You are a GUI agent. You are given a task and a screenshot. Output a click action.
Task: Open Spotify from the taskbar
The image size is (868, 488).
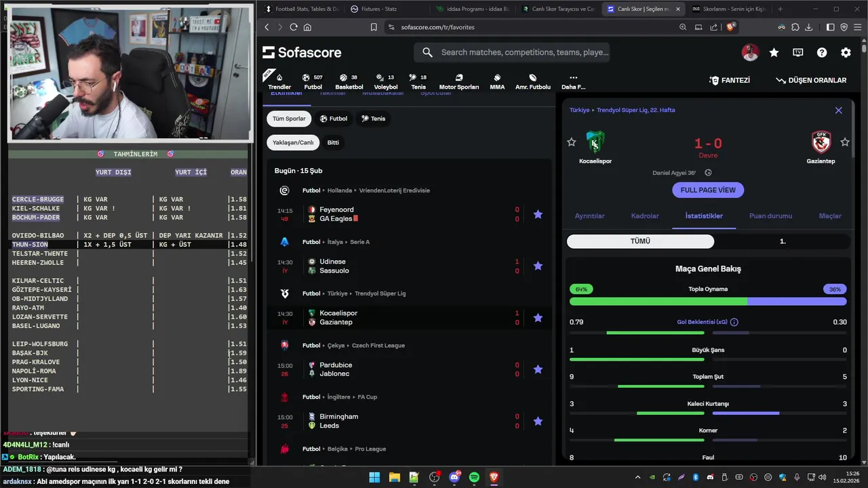(x=474, y=477)
